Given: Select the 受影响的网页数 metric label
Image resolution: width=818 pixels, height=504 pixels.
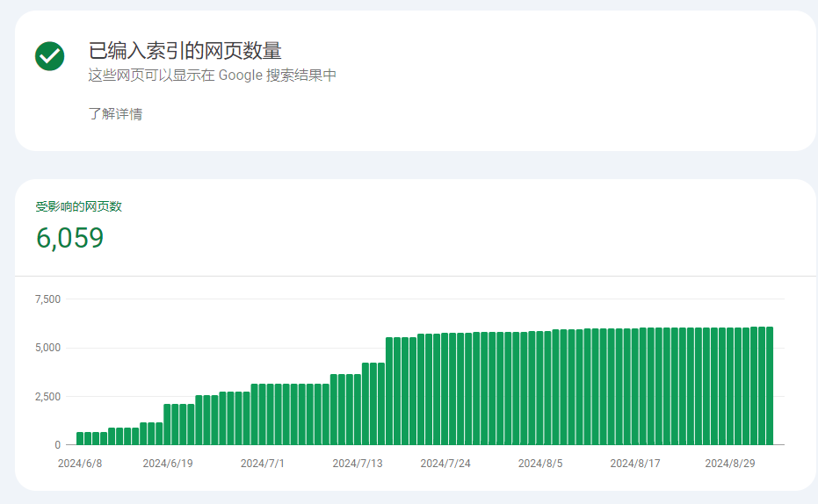Looking at the screenshot, I should pyautogui.click(x=79, y=206).
